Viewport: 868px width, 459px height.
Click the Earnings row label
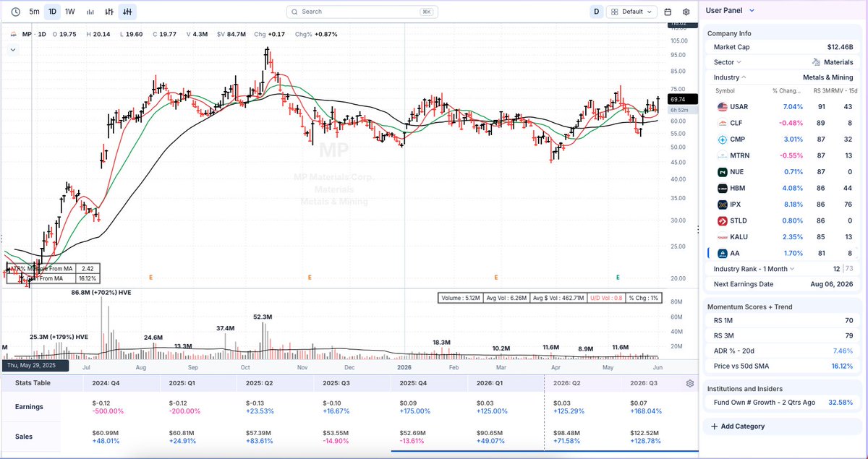[x=30, y=407]
